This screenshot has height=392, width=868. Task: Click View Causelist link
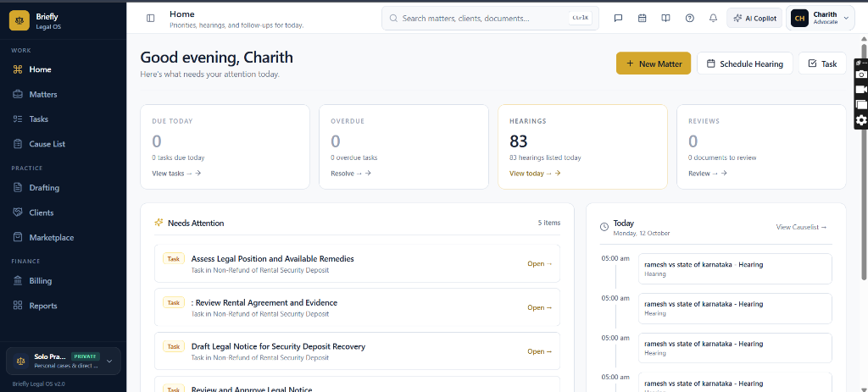802,227
